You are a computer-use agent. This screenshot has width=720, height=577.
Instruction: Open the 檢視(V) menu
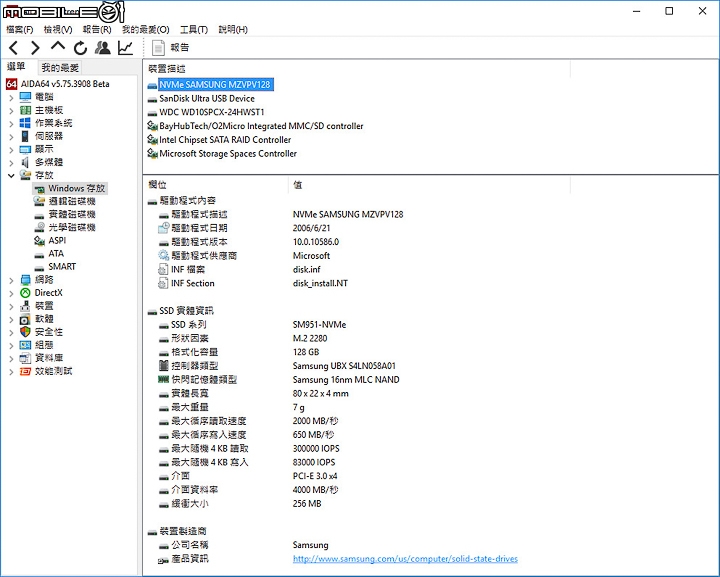tap(58, 29)
